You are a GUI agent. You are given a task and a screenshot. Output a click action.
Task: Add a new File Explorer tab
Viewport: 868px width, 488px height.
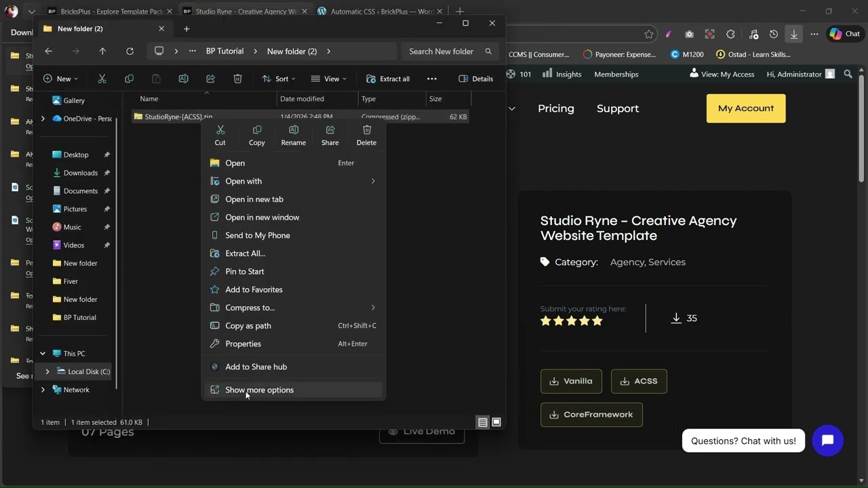(186, 28)
